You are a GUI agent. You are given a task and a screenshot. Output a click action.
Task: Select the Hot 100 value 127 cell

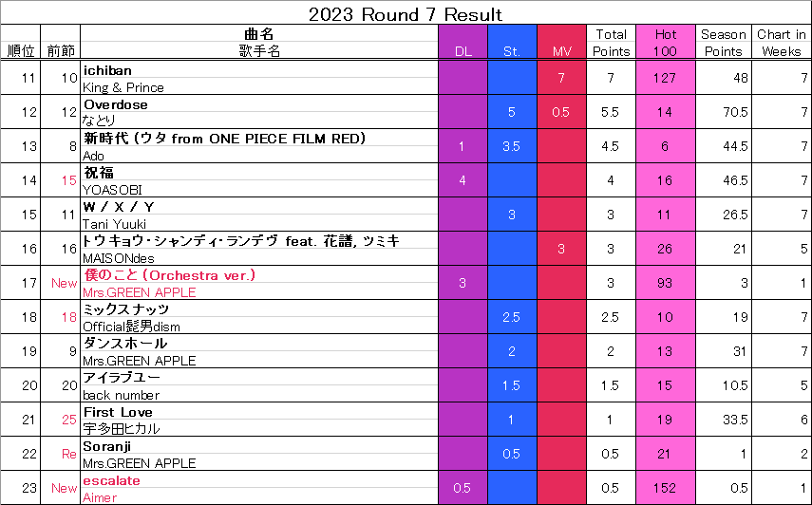point(666,78)
